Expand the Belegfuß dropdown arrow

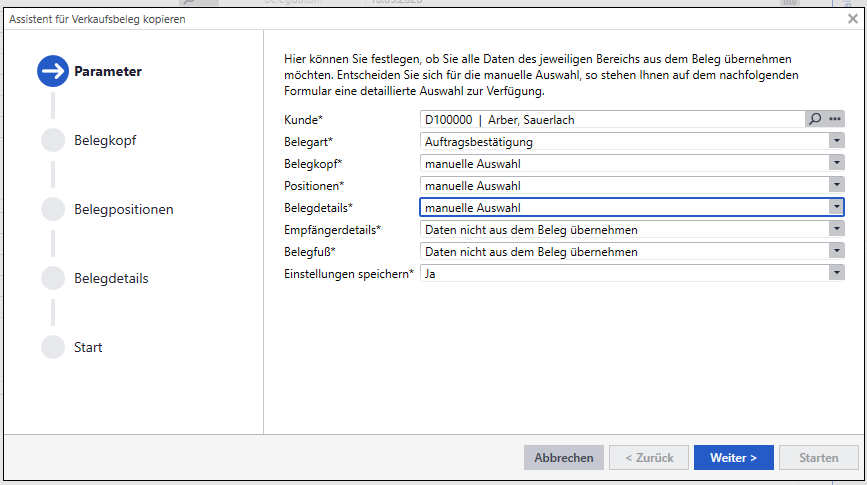(x=836, y=251)
